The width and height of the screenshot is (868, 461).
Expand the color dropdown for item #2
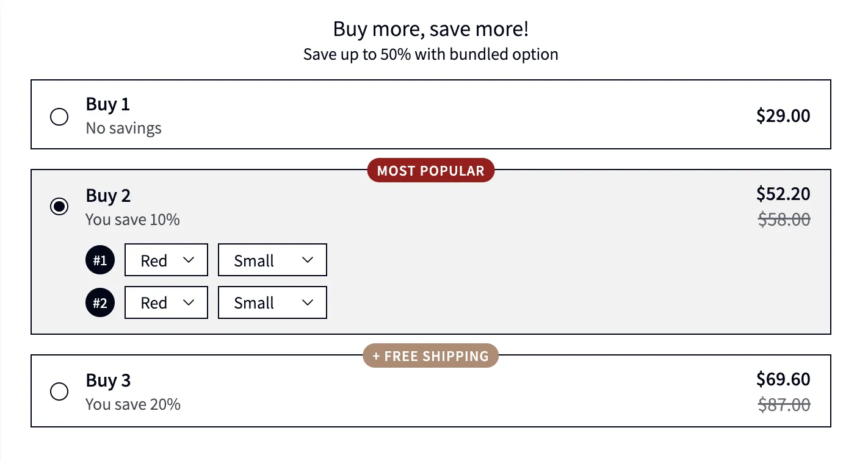click(x=166, y=302)
